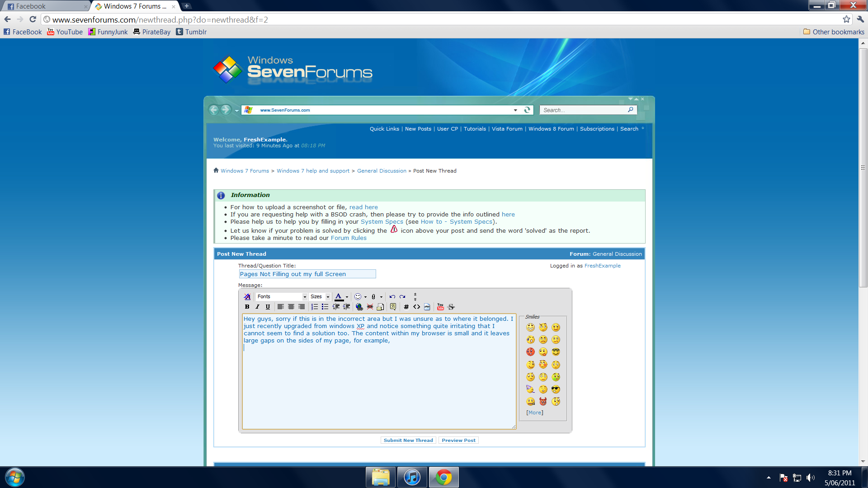This screenshot has width=868, height=488.
Task: Click the General Discussion breadcrumb link
Action: pyautogui.click(x=382, y=171)
